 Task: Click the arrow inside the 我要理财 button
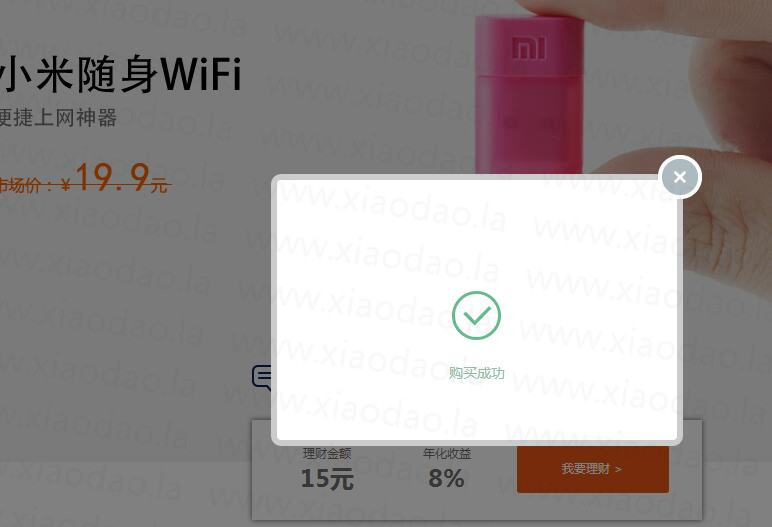pos(618,469)
